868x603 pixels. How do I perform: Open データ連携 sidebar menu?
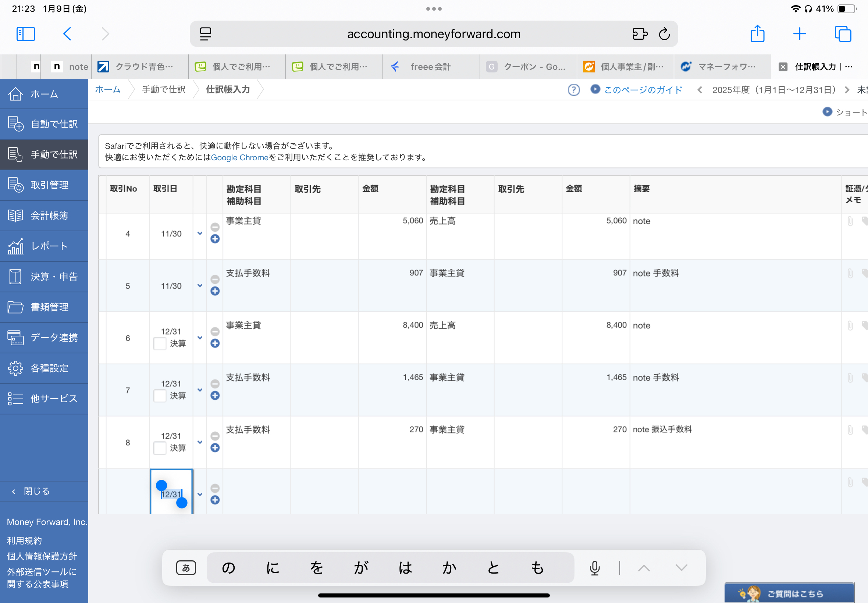[44, 338]
